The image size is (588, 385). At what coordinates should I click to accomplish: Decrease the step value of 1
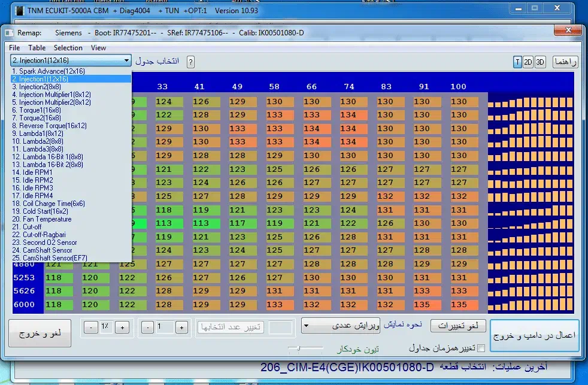pyautogui.click(x=148, y=328)
